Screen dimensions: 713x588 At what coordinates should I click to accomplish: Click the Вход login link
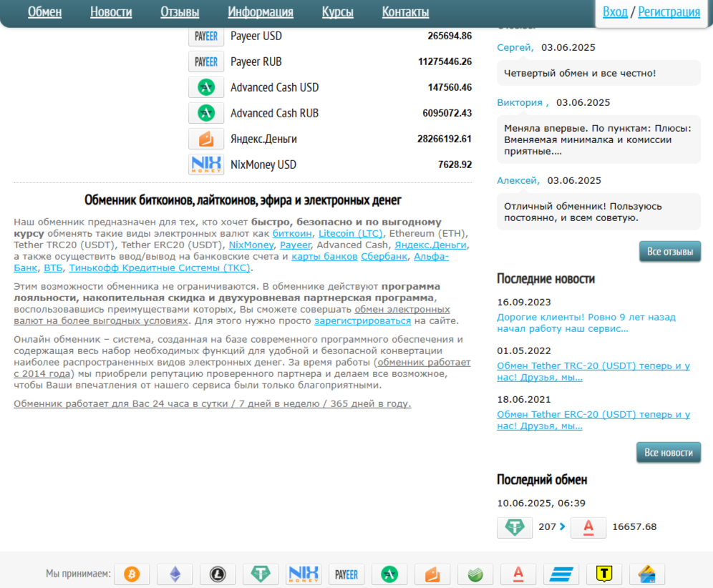(615, 12)
